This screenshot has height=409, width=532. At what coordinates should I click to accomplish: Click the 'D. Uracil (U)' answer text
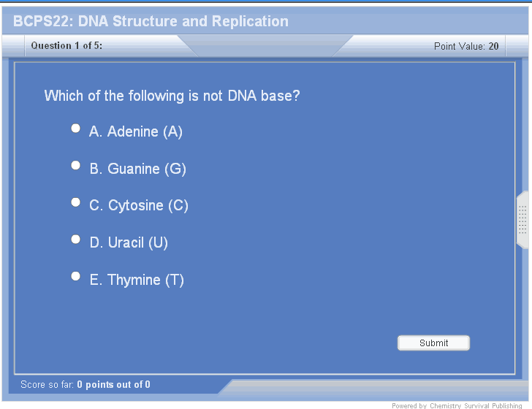pyautogui.click(x=129, y=243)
